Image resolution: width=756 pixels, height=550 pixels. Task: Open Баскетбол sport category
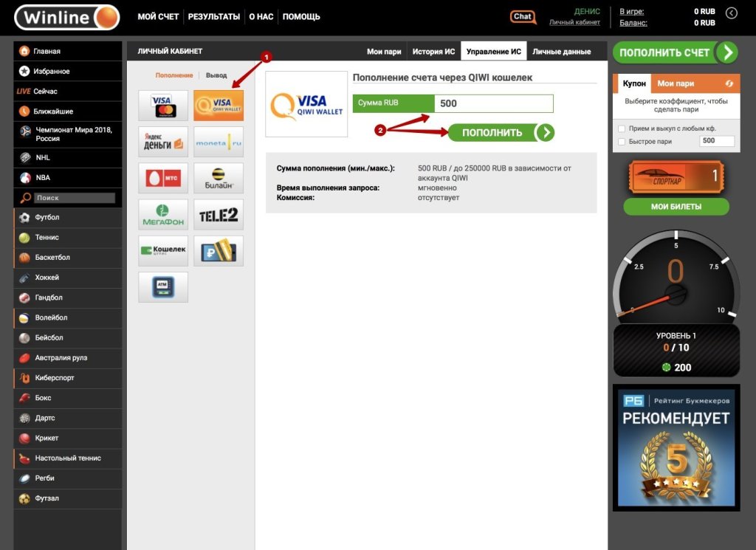pyautogui.click(x=67, y=258)
